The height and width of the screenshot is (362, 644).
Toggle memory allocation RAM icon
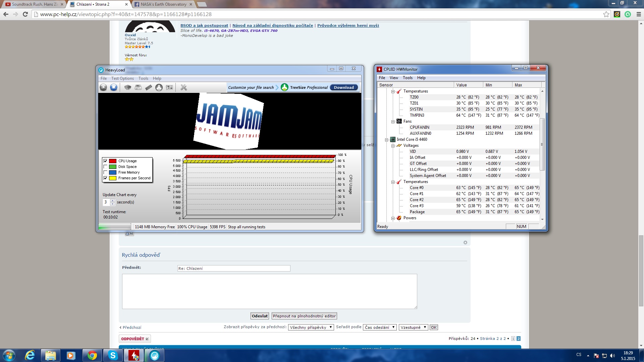pos(149,87)
